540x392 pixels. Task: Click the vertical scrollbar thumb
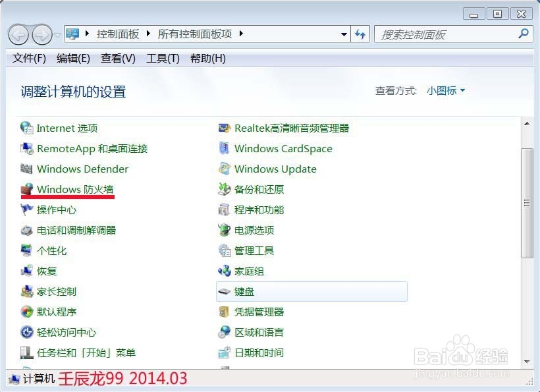(x=527, y=203)
